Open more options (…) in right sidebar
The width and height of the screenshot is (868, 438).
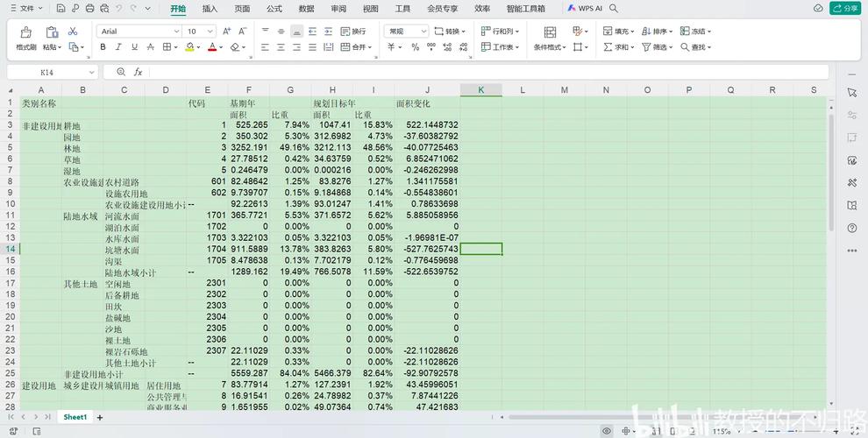pos(852,251)
